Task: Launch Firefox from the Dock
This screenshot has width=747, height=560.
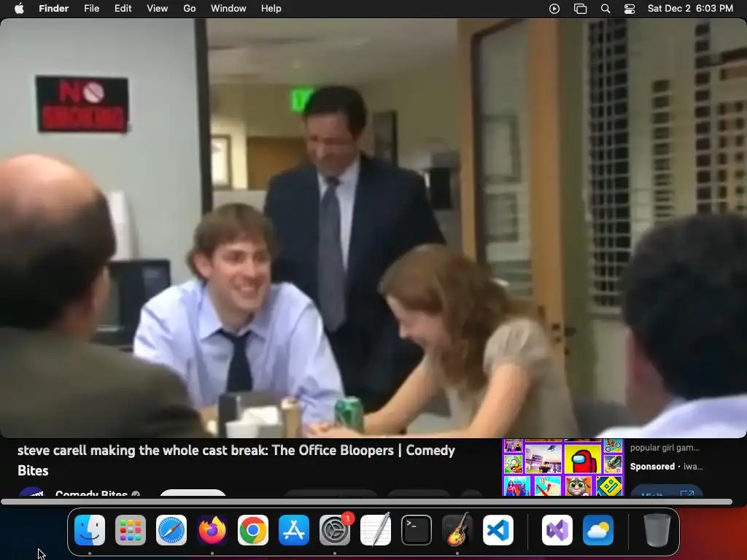Action: 212,530
